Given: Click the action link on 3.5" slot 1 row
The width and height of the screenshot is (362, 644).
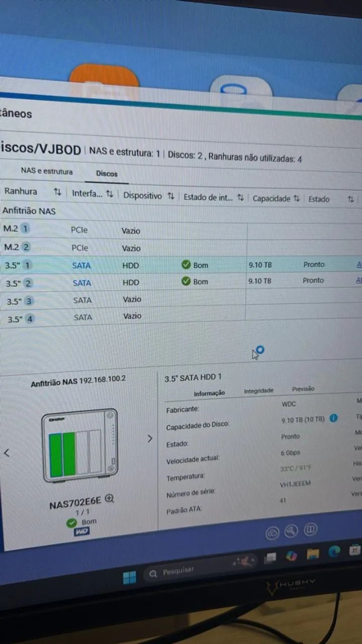Looking at the screenshot, I should click(358, 264).
